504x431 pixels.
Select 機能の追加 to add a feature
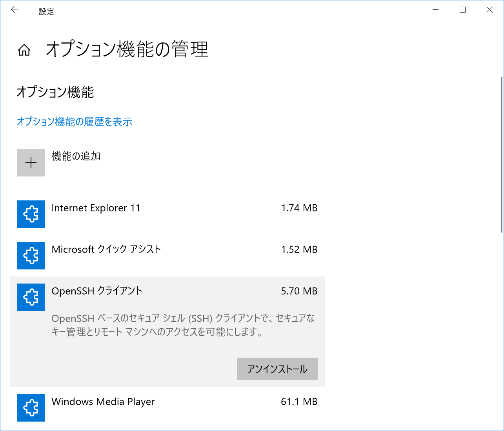pos(76,156)
